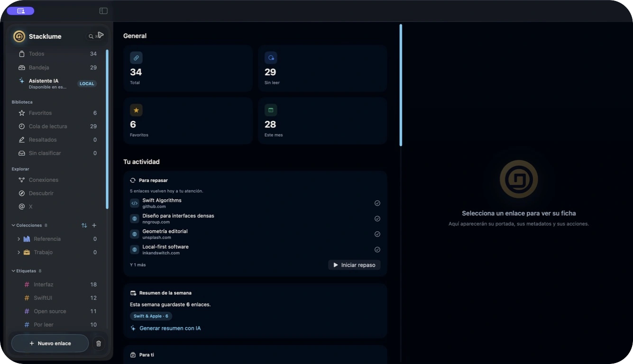Select the Trabajo collection
Screen dimensions: 633x364
click(57, 252)
